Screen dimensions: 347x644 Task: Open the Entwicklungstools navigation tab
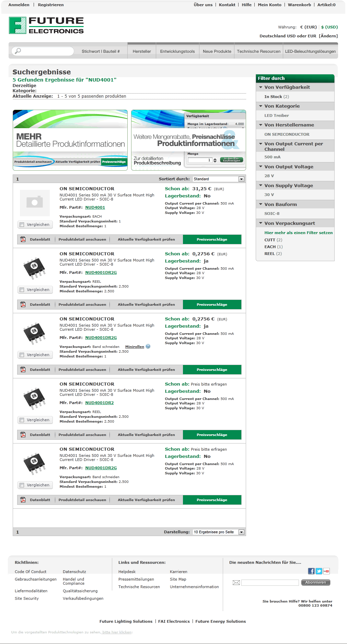click(177, 51)
